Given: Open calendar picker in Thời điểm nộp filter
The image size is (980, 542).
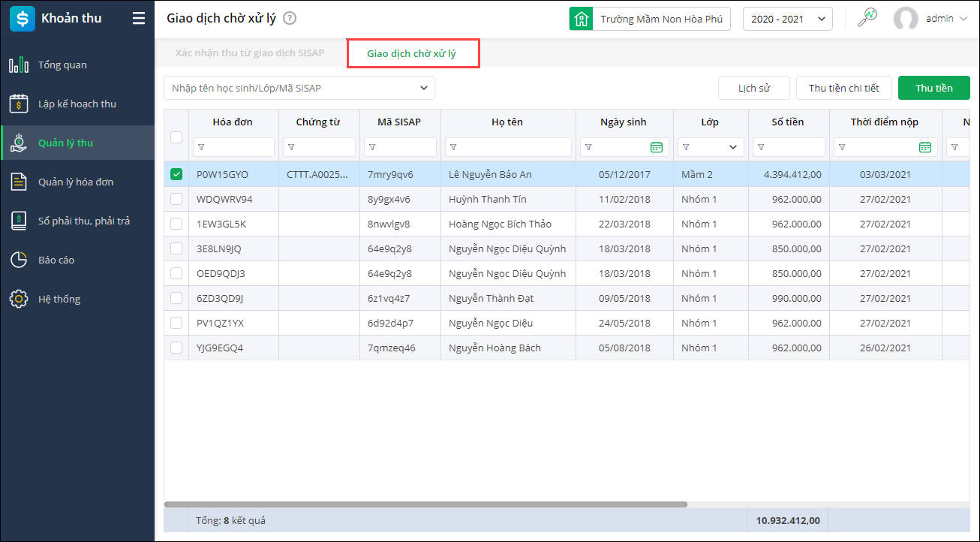Looking at the screenshot, I should click(x=925, y=147).
